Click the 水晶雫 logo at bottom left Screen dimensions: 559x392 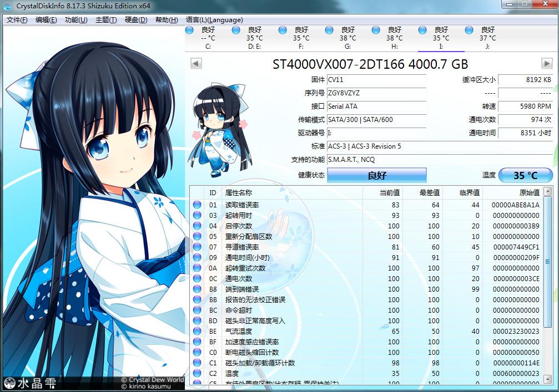[31, 383]
